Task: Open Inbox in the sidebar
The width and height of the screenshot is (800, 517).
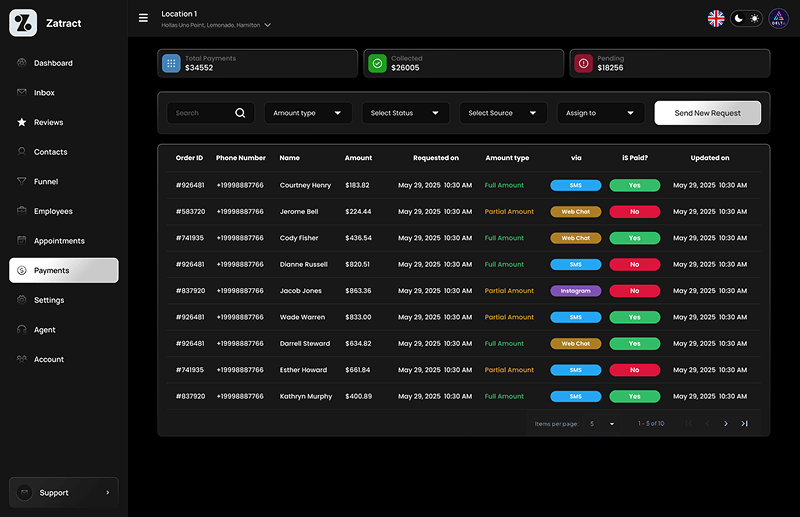Action: 44,93
